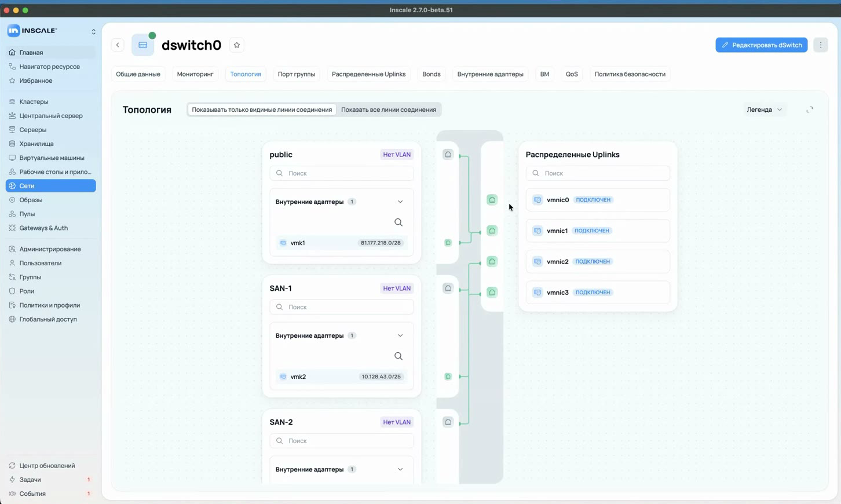Image resolution: width=841 pixels, height=504 pixels.
Task: Expand topology to fullscreen view
Action: pos(809,109)
